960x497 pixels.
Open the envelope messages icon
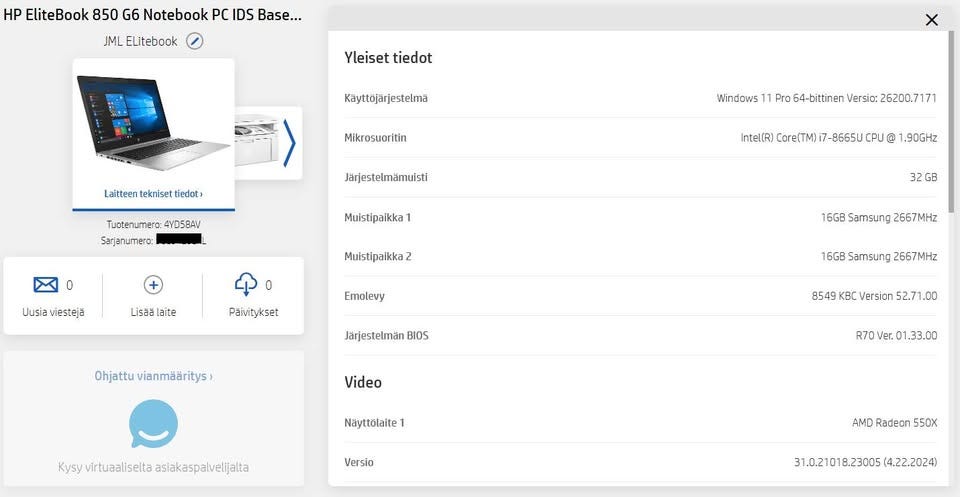[46, 285]
